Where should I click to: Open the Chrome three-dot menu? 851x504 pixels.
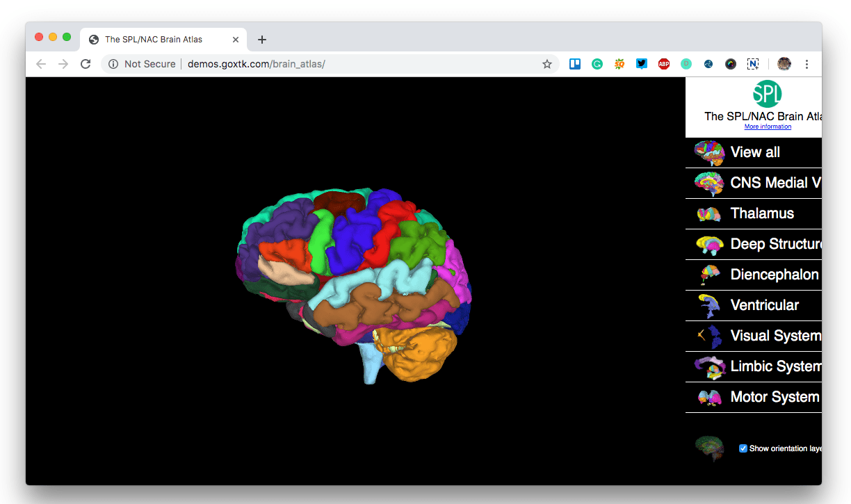coord(807,64)
